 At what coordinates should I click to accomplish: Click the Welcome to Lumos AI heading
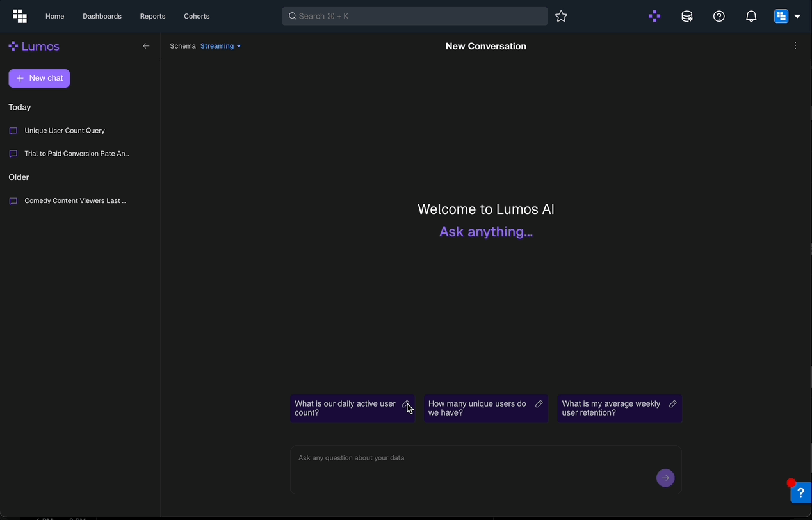(486, 209)
